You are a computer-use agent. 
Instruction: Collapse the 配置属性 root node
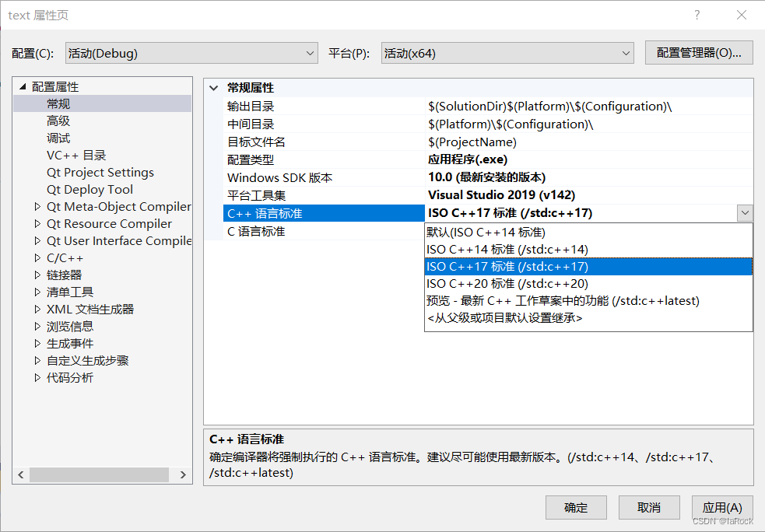click(x=22, y=86)
